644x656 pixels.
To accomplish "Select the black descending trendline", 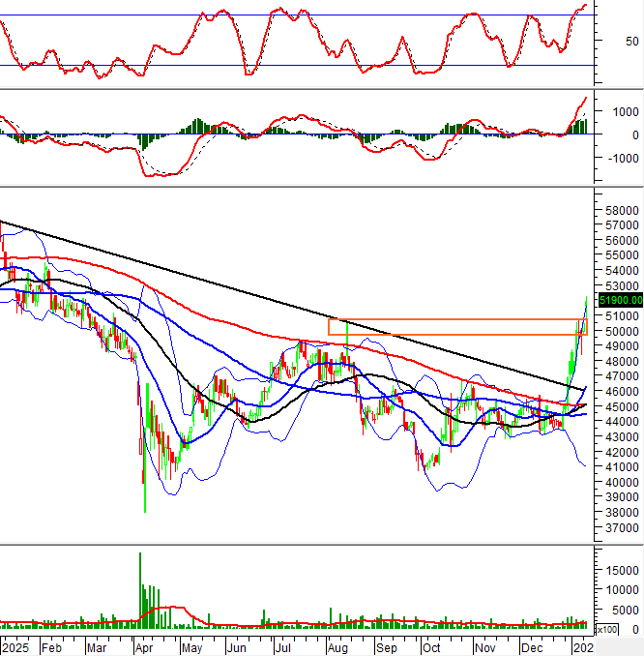I will click(290, 300).
